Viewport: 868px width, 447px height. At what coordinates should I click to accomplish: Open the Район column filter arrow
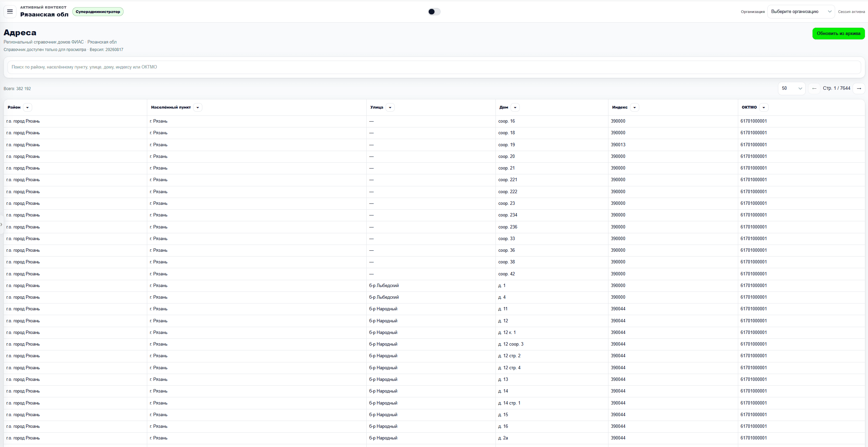pyautogui.click(x=27, y=108)
